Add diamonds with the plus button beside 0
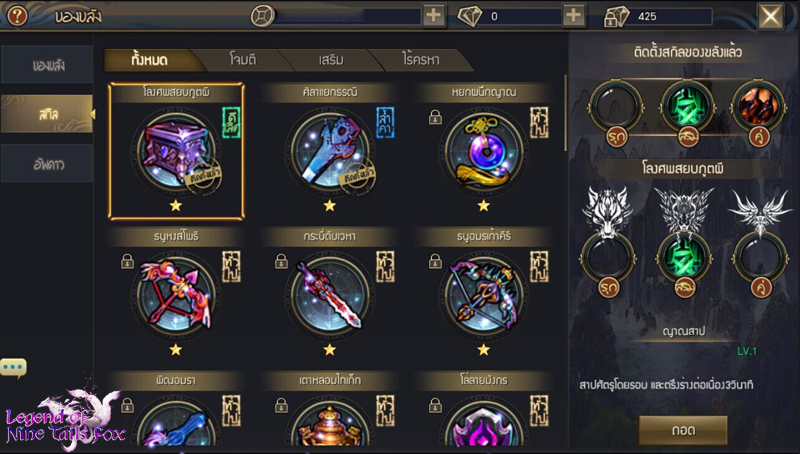Screen dimensions: 800x454 pyautogui.click(x=573, y=16)
